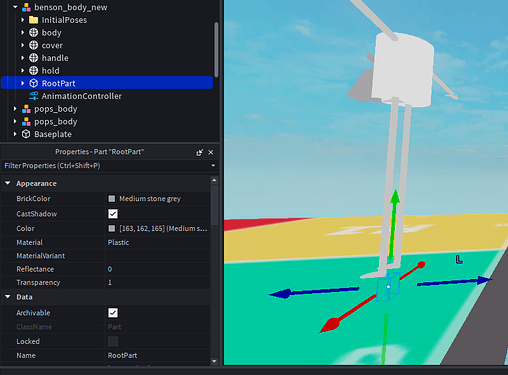
Task: Click the AnimationController icon
Action: pyautogui.click(x=33, y=96)
